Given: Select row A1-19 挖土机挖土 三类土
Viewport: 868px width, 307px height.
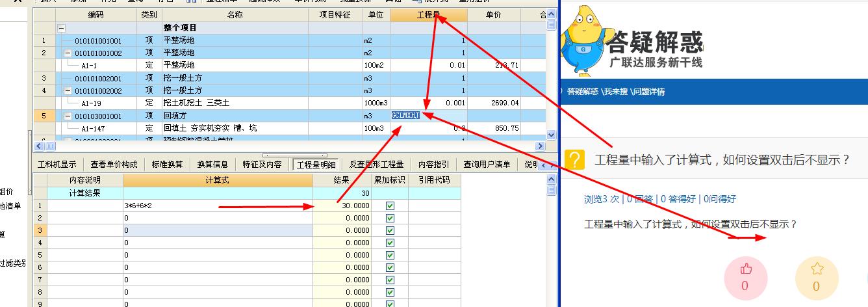Looking at the screenshot, I should (x=290, y=103).
